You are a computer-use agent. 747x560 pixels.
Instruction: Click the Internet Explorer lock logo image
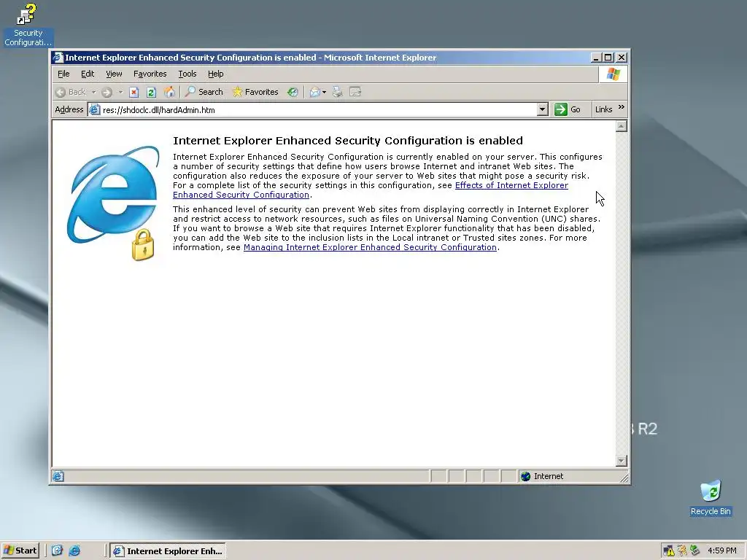click(113, 203)
